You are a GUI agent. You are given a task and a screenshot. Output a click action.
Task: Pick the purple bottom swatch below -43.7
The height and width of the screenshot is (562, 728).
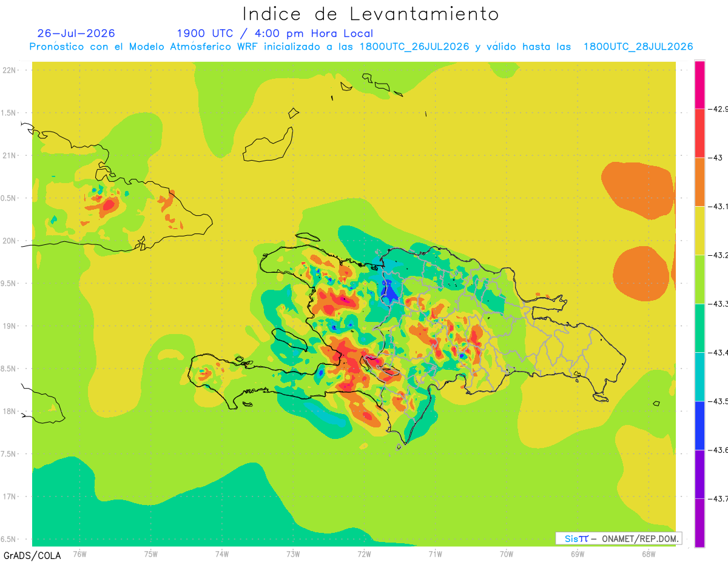tap(699, 523)
